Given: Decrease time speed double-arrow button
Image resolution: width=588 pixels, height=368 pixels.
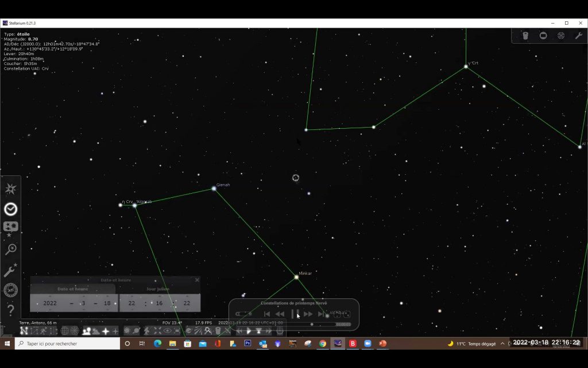Looking at the screenshot, I should 239,331.
